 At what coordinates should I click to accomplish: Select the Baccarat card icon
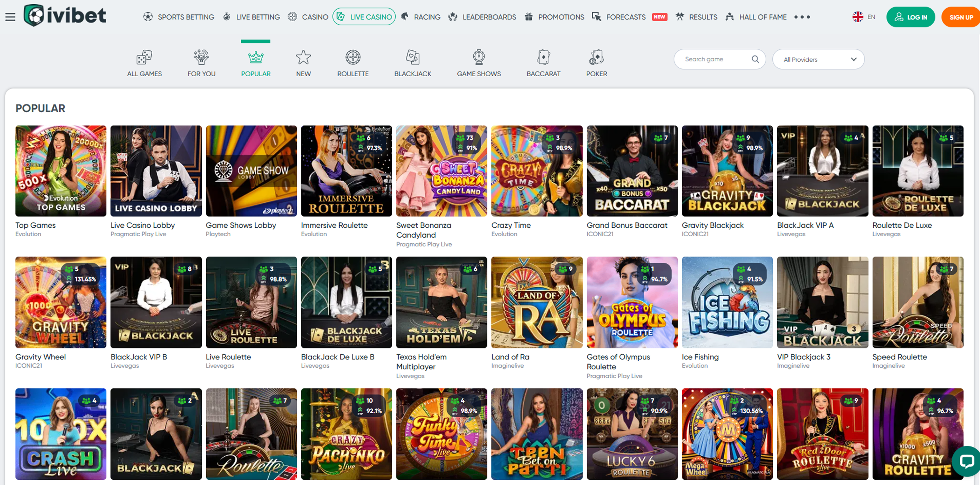543,58
